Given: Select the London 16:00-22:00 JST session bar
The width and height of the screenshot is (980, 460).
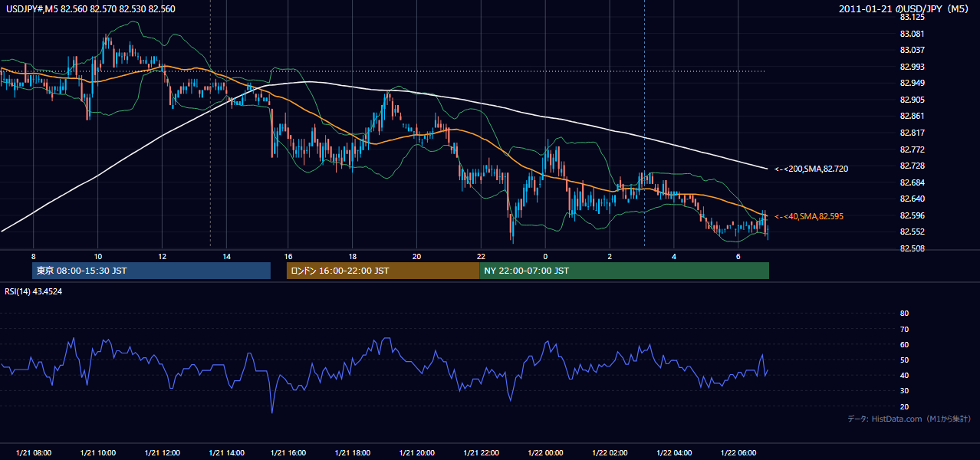Looking at the screenshot, I should point(383,271).
